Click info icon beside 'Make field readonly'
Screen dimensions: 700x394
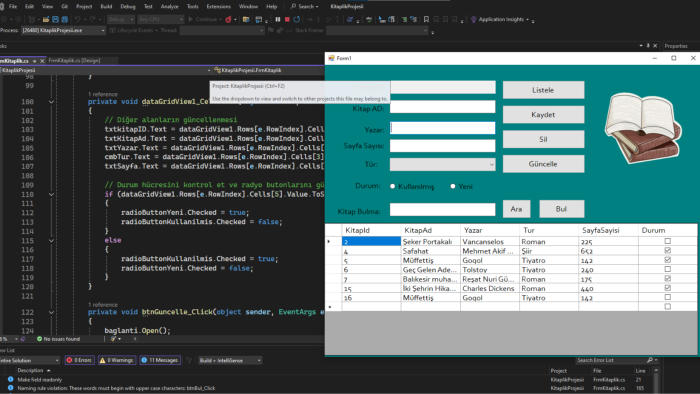[10, 379]
